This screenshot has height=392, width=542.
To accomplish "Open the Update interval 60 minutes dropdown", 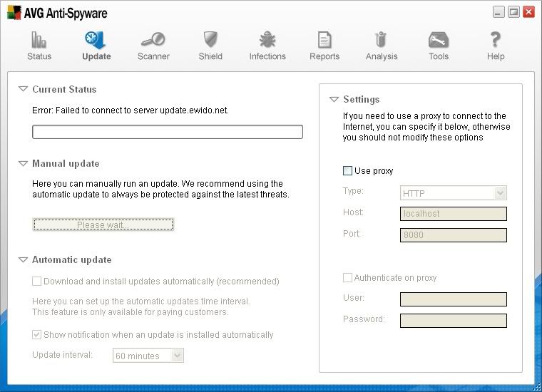I will click(x=148, y=356).
